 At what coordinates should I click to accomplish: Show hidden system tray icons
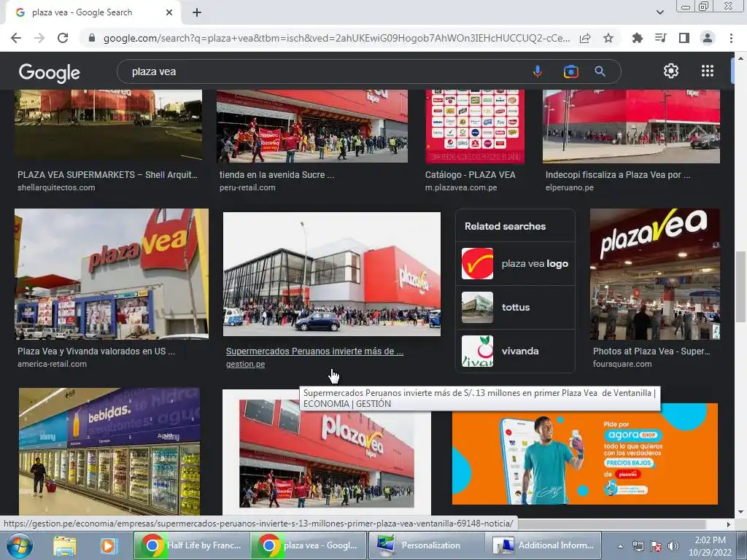620,547
